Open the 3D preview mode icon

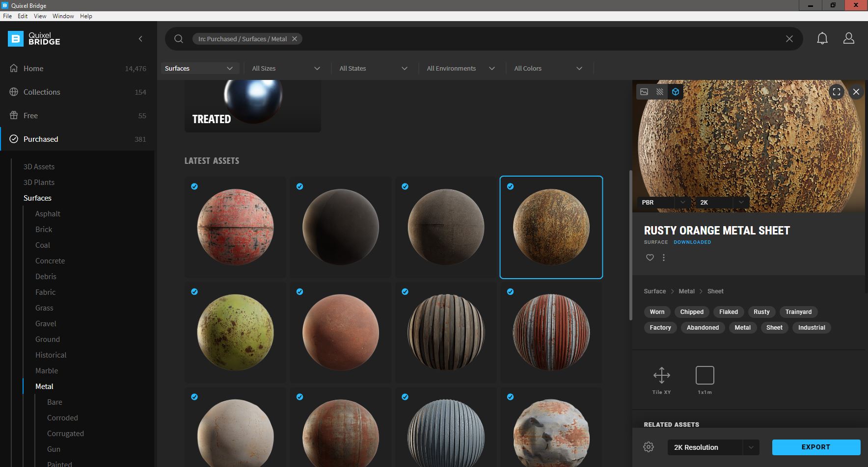[x=676, y=91]
